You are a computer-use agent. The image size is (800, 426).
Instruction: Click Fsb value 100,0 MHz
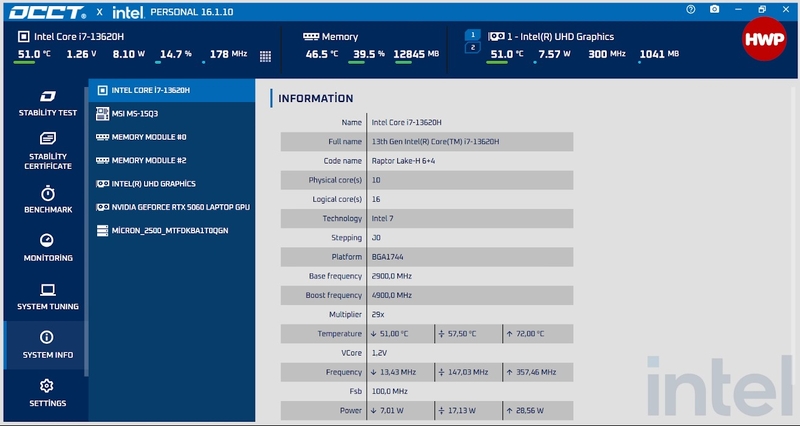coord(389,391)
